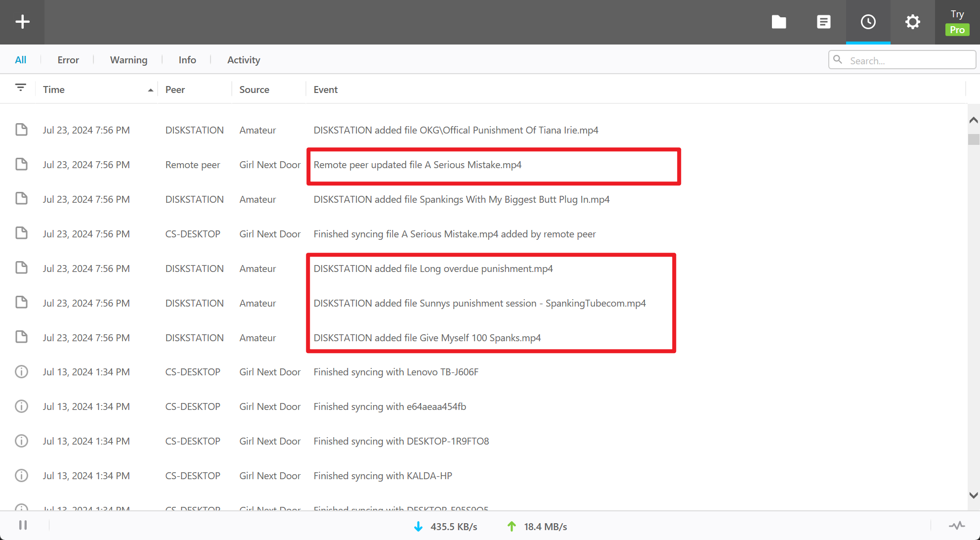Screen dimensions: 980x540
Task: Open the file list document icon
Action: (x=823, y=22)
